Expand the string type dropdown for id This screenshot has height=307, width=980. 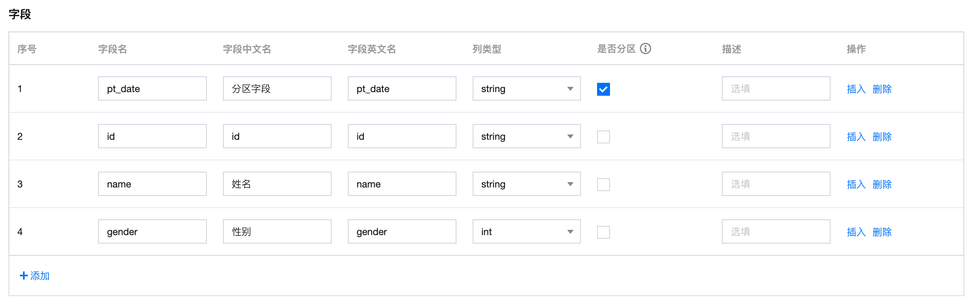coord(526,137)
